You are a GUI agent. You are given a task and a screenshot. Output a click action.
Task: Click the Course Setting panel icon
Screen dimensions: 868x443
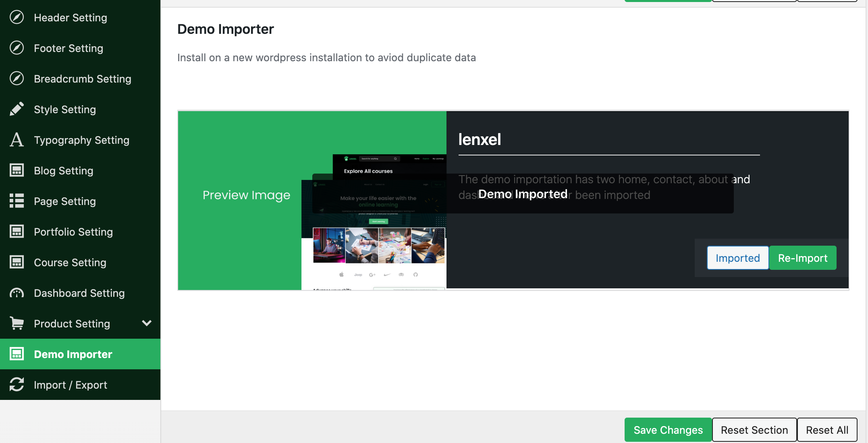[17, 262]
